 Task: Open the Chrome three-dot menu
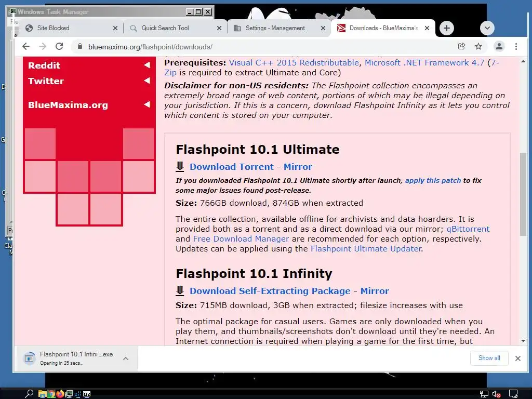[x=516, y=46]
